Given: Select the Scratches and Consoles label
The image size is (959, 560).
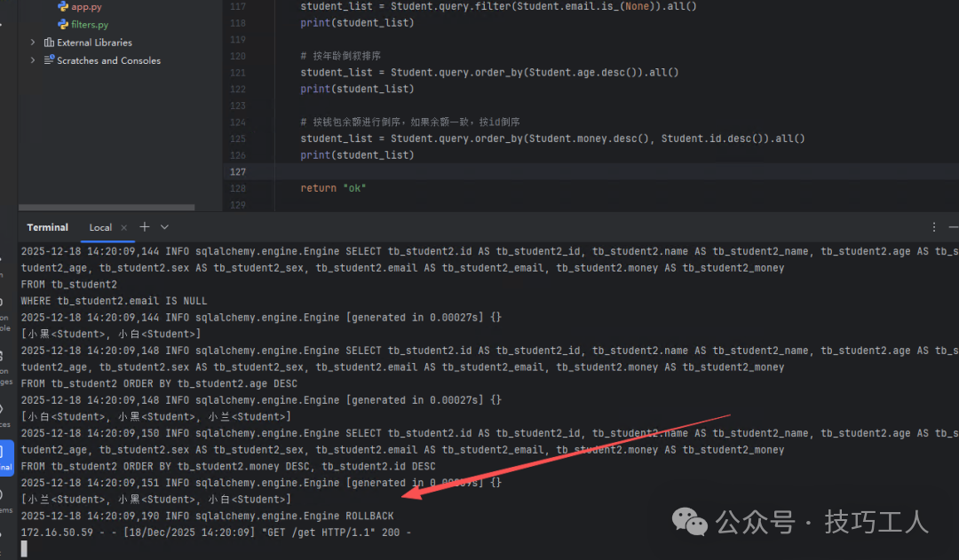Looking at the screenshot, I should click(109, 60).
